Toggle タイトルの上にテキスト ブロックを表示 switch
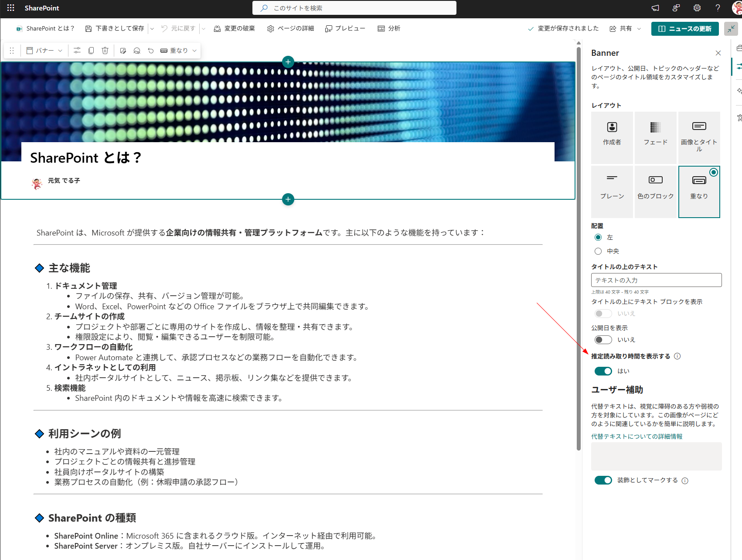The width and height of the screenshot is (742, 560). point(603,314)
